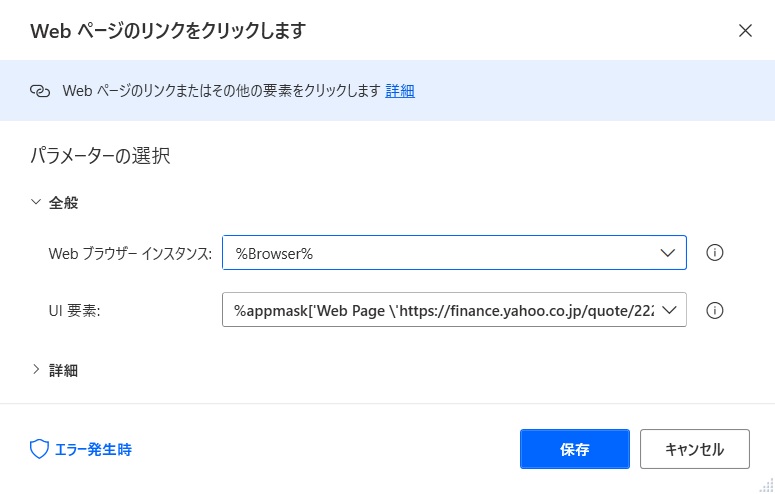The height and width of the screenshot is (494, 775).
Task: Click the キャンセル button
Action: [694, 449]
